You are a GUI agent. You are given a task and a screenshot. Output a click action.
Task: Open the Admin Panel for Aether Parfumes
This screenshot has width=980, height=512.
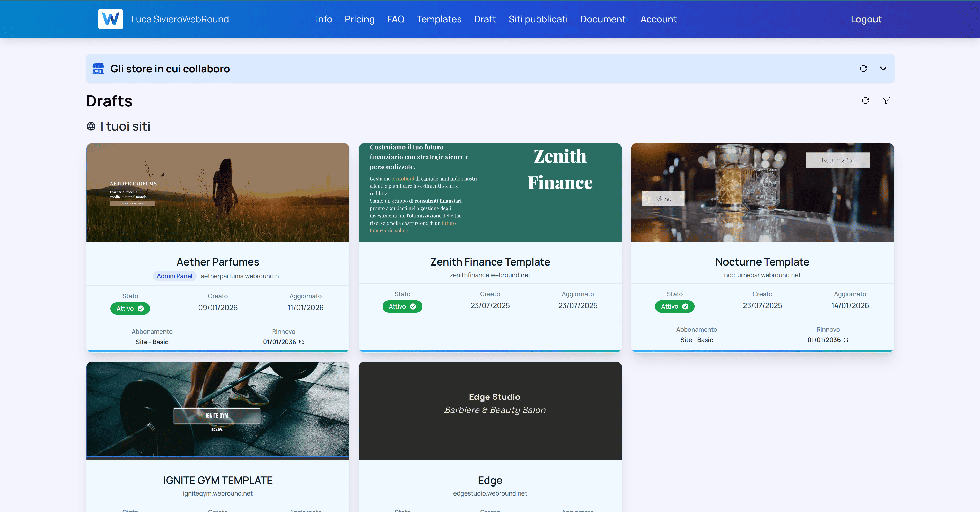[174, 276]
